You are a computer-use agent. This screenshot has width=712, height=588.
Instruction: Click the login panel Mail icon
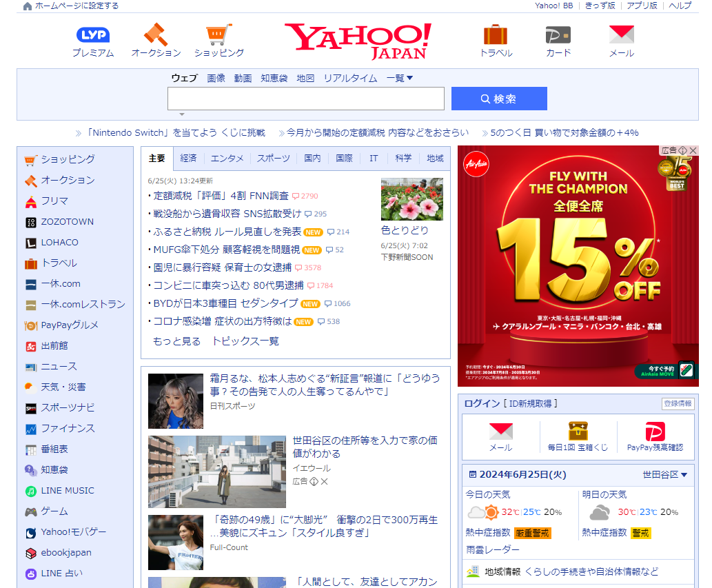[501, 432]
